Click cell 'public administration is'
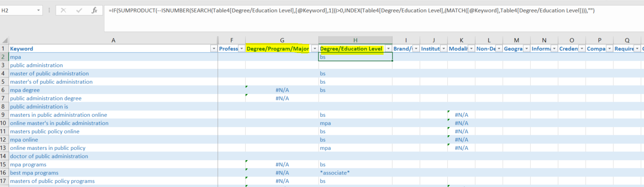This screenshot has width=644, height=187. pos(113,106)
